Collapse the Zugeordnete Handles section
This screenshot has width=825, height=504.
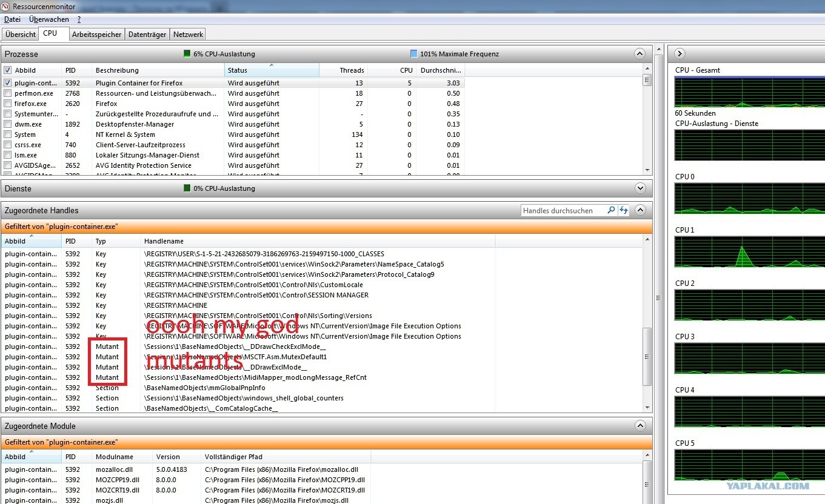tap(640, 210)
